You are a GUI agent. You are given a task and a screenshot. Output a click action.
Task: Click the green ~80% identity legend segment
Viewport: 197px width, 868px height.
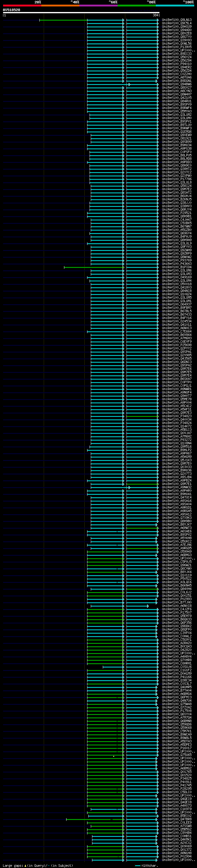[137, 6]
